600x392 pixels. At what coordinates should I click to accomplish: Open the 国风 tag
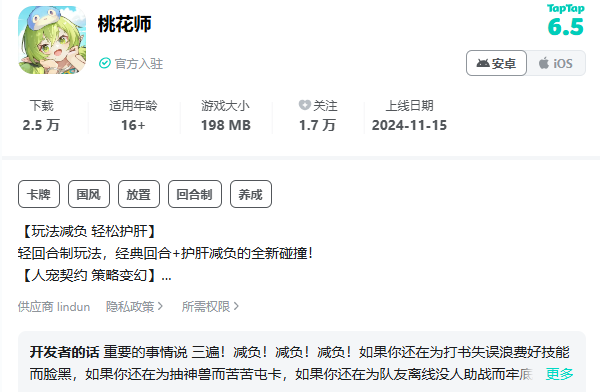[89, 194]
